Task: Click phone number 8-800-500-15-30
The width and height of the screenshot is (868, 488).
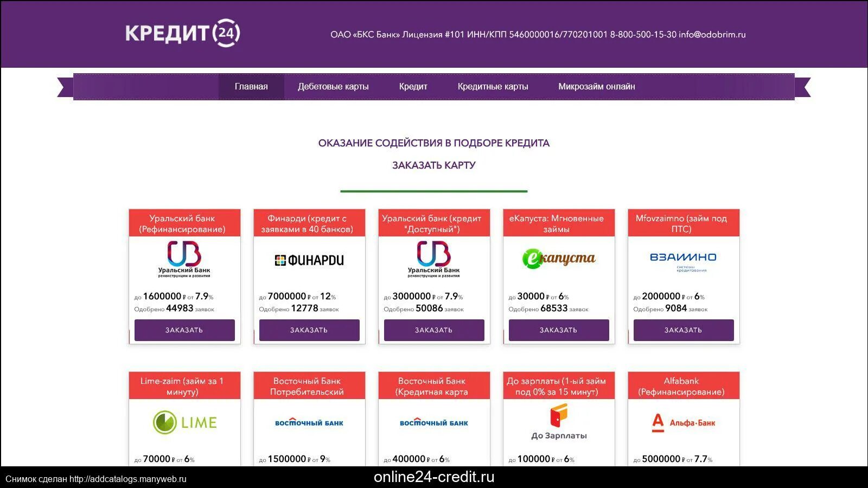Action: coord(643,35)
